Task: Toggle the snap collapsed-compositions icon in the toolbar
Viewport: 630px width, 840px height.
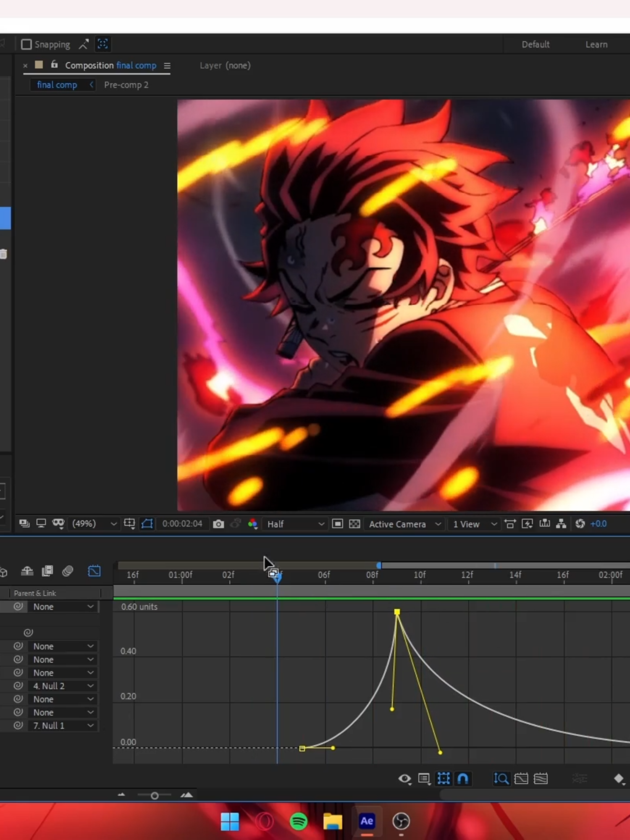Action: click(102, 44)
